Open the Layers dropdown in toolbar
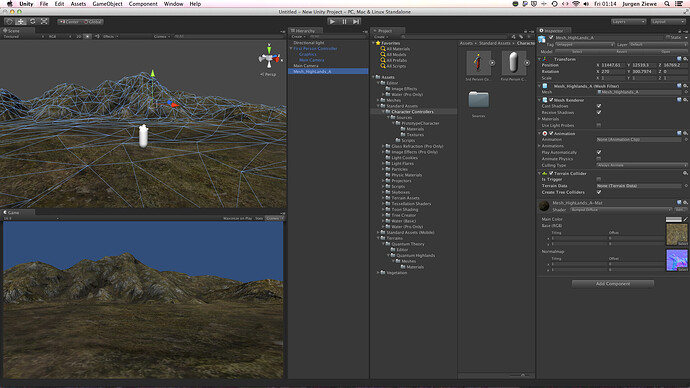The image size is (690, 388). [x=628, y=21]
